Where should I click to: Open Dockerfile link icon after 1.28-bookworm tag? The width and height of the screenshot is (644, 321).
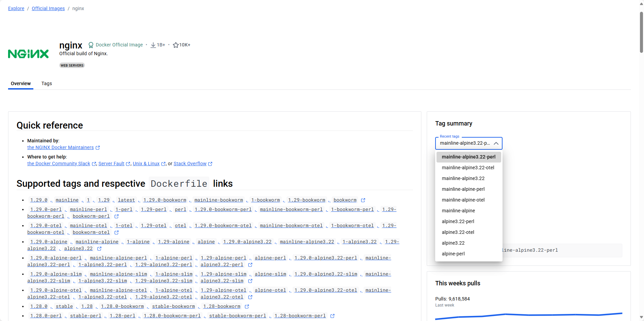pos(247,307)
